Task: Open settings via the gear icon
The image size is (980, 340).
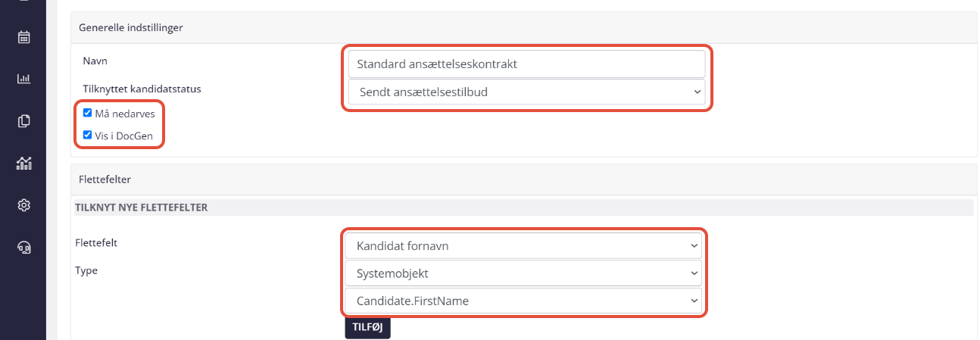Action: [24, 205]
